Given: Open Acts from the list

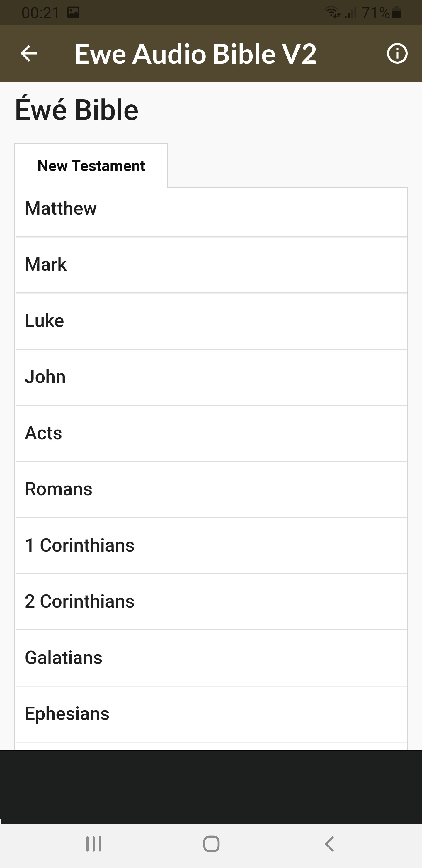Looking at the screenshot, I should pos(211,433).
